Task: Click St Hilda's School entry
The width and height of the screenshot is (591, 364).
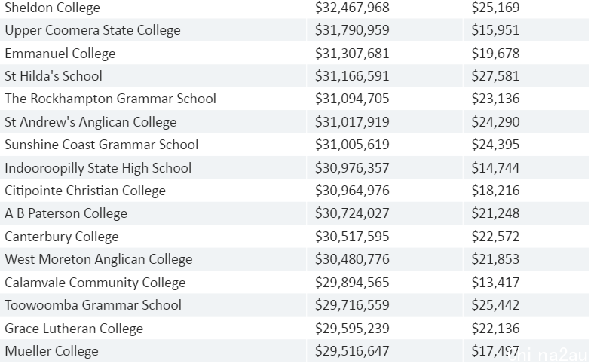Action: 54,76
